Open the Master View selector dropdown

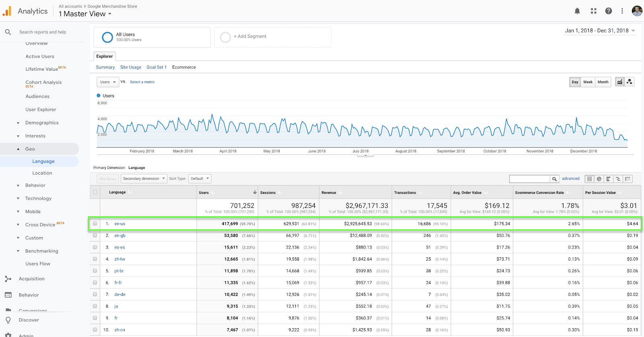click(x=85, y=14)
